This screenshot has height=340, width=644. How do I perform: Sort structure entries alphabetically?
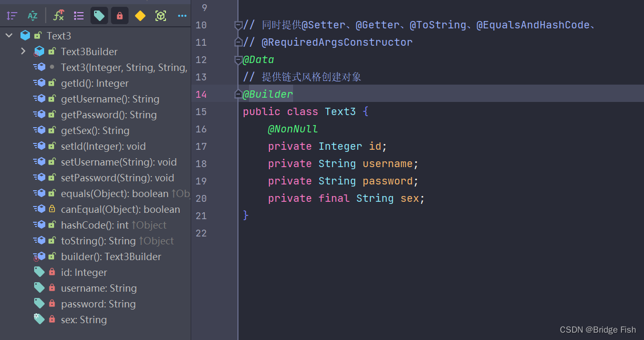click(x=33, y=16)
